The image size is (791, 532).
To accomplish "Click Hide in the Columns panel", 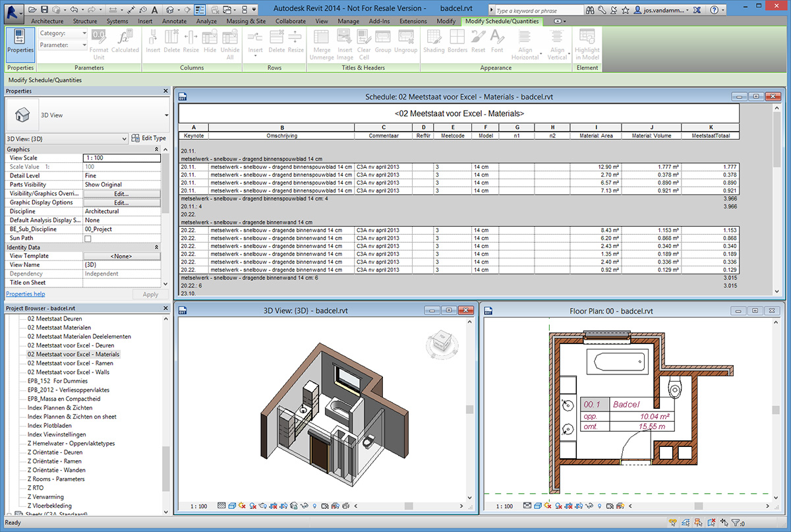I will point(210,41).
